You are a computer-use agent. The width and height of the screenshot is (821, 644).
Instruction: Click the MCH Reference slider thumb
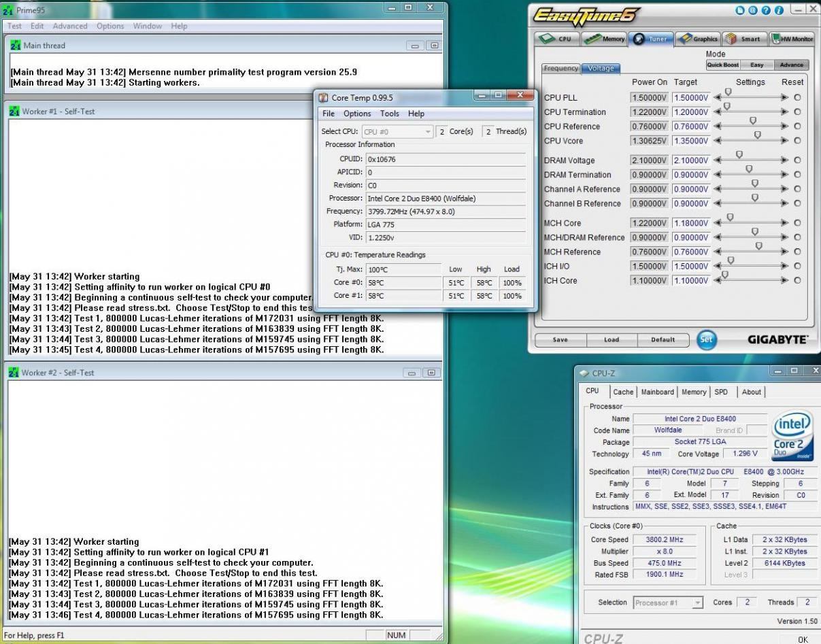[758, 245]
